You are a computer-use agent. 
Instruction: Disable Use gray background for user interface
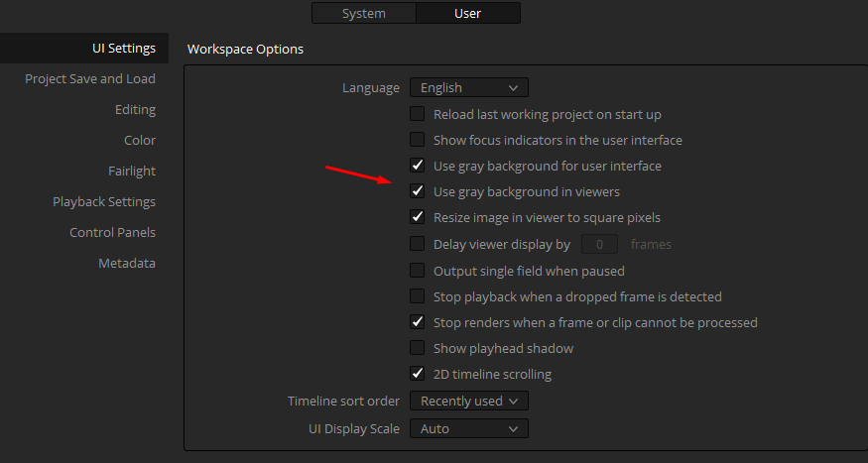417,166
